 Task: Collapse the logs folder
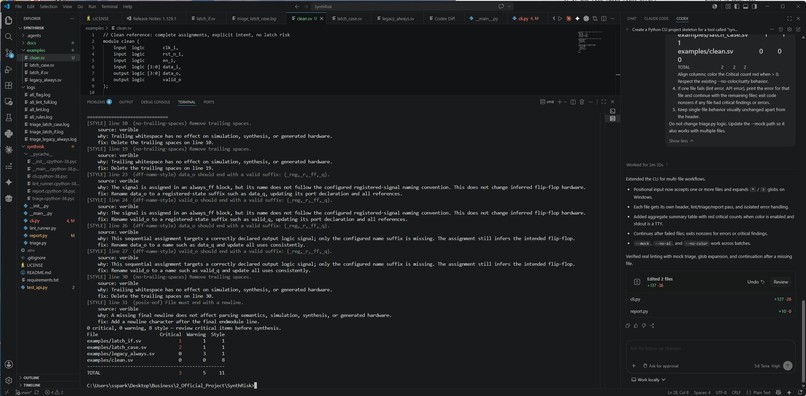47,87
